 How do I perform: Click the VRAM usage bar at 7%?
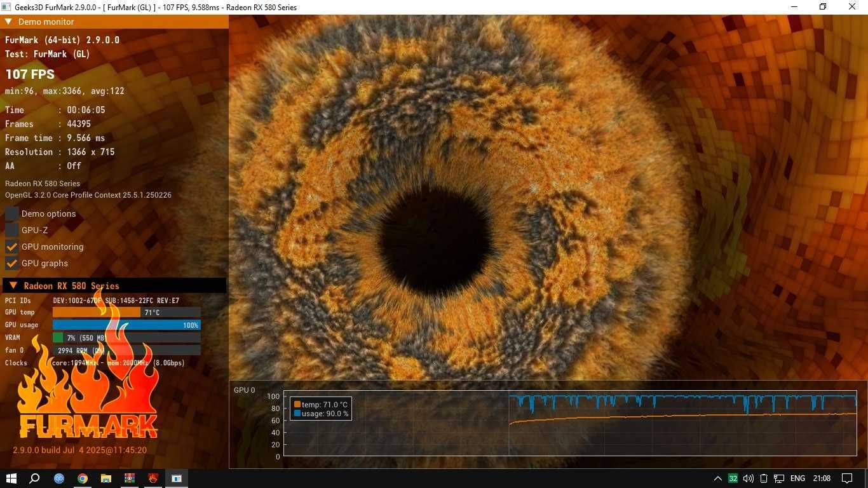point(126,337)
